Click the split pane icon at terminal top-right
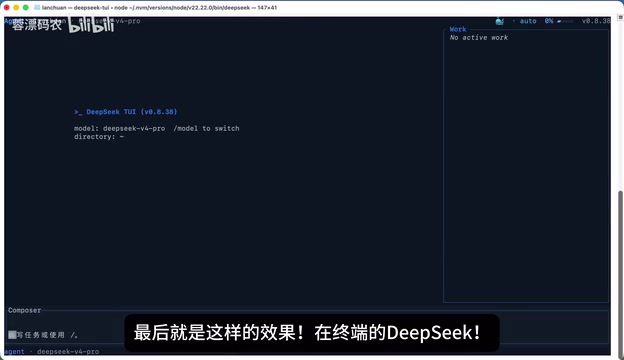This screenshot has width=624, height=360. (x=620, y=18)
